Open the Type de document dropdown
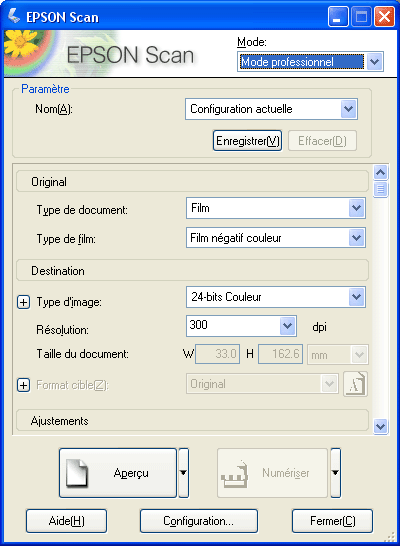The width and height of the screenshot is (400, 546). [276, 208]
